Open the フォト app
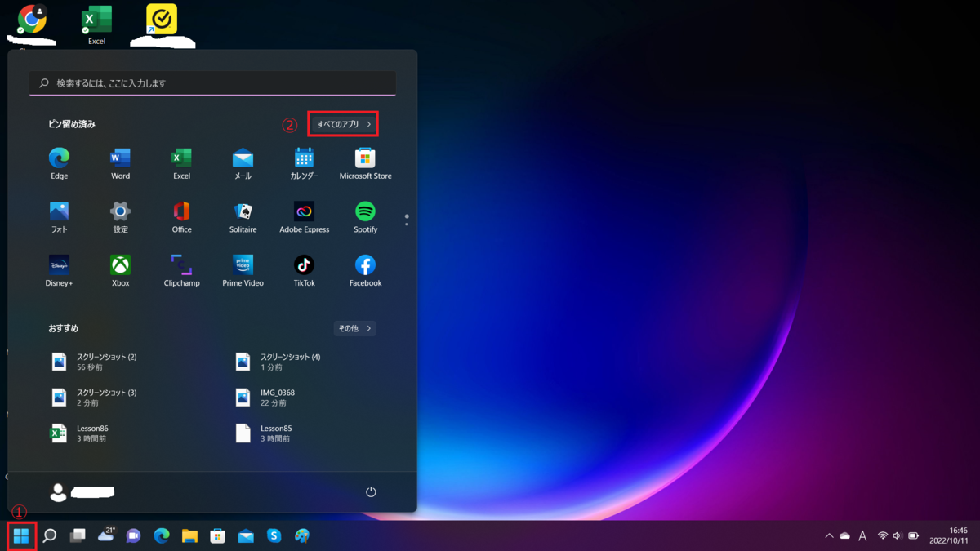 click(59, 217)
